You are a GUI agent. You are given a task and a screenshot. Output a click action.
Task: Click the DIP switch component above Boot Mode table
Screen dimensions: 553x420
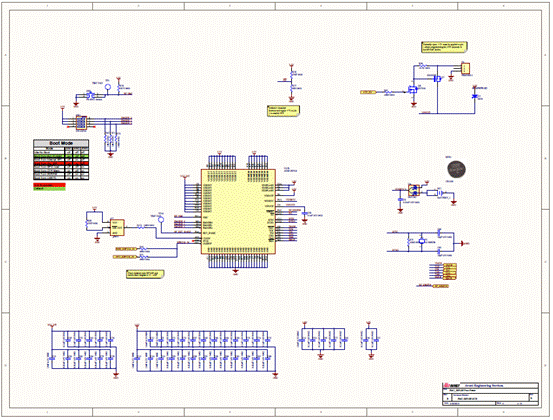point(81,122)
